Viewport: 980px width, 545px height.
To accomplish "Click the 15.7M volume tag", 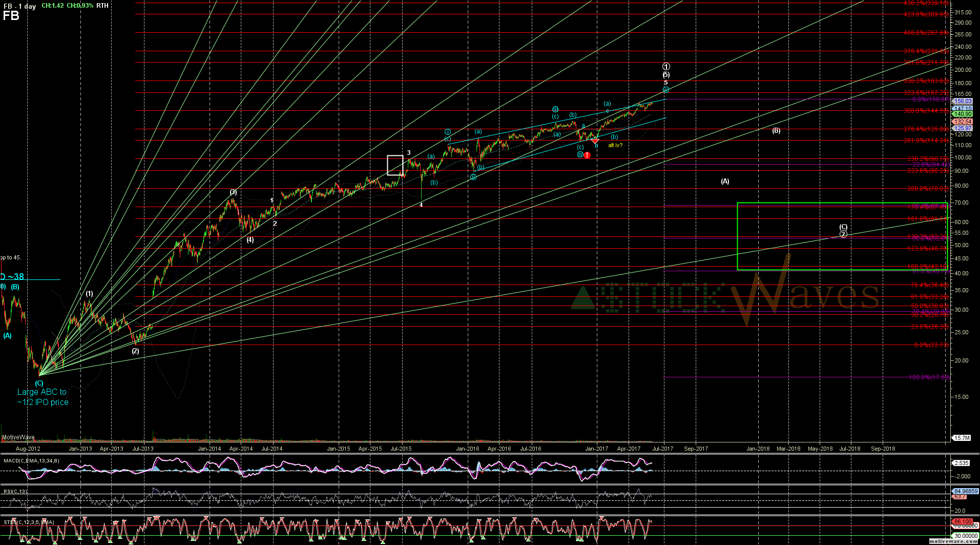I will [961, 438].
